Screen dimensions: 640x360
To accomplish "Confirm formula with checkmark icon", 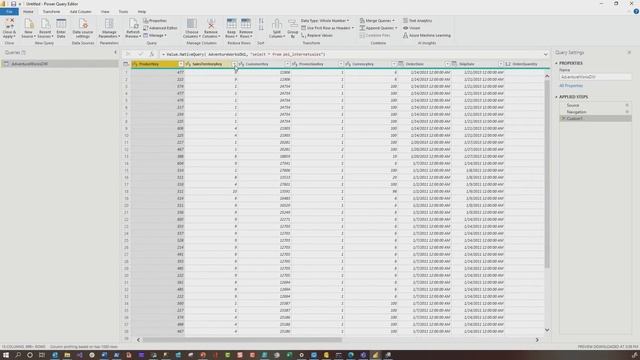I will click(140, 54).
